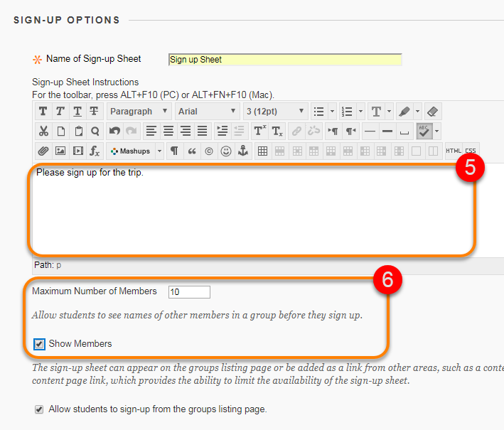The image size is (504, 430).
Task: Align text right
Action: click(186, 131)
